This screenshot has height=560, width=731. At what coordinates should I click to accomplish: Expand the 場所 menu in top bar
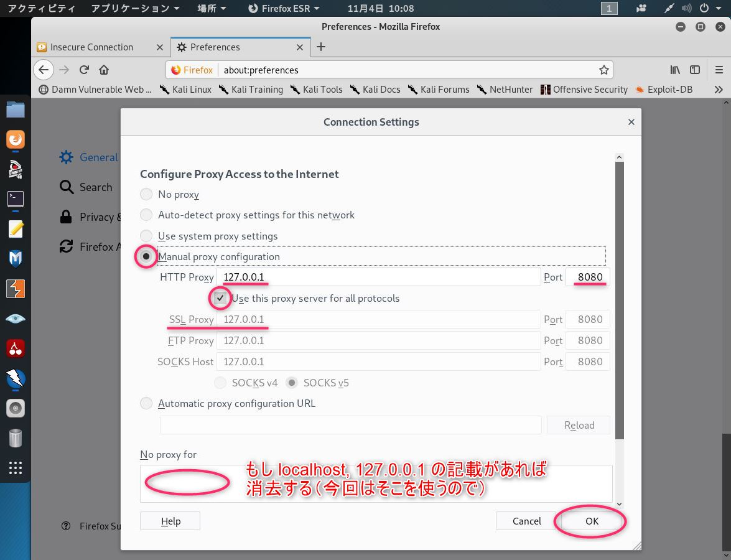(x=211, y=8)
